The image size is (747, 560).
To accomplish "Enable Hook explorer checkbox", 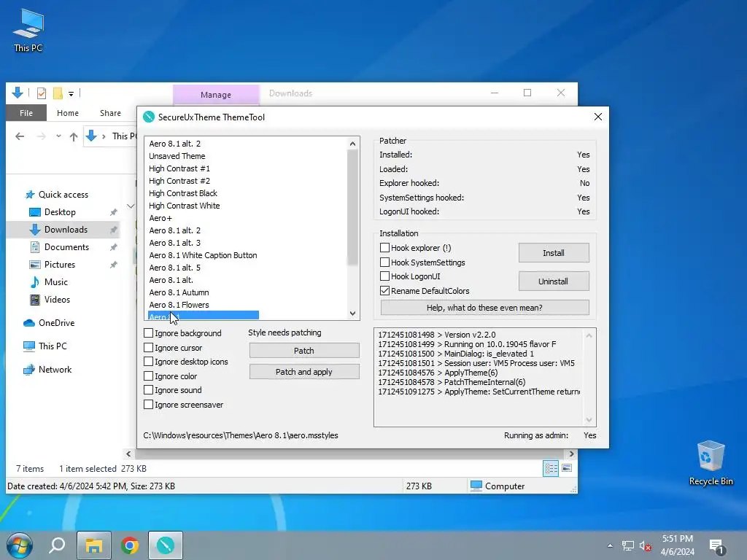I will [x=384, y=248].
